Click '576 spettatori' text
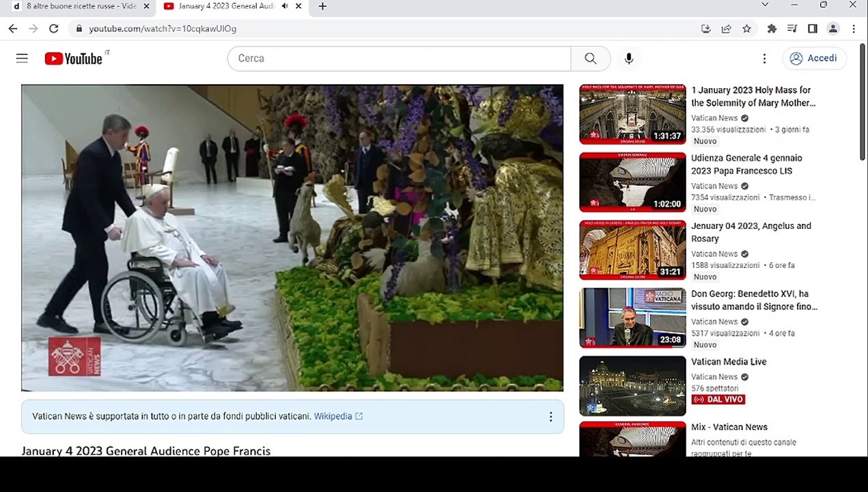The image size is (868, 492). pos(714,388)
